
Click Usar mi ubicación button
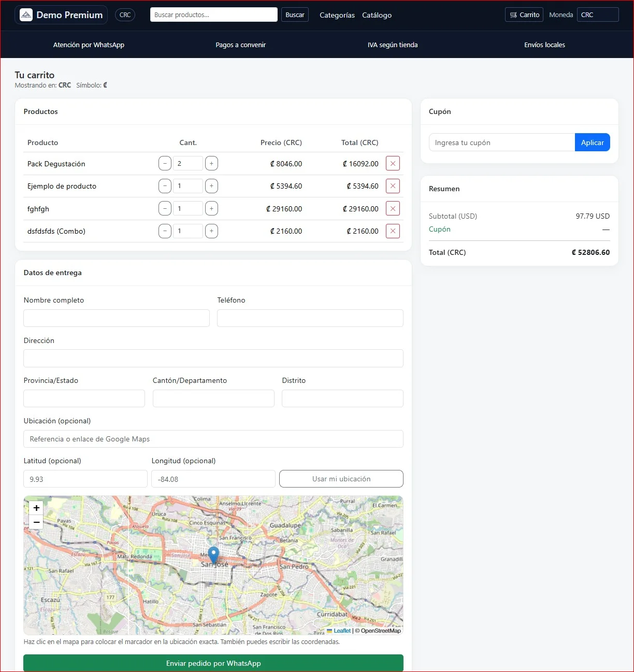coord(341,479)
